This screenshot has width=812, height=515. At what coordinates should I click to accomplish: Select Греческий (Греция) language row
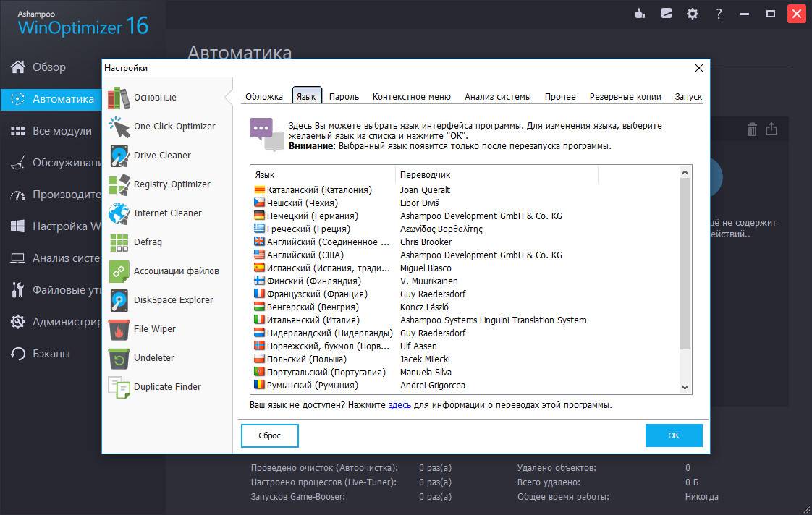point(465,229)
